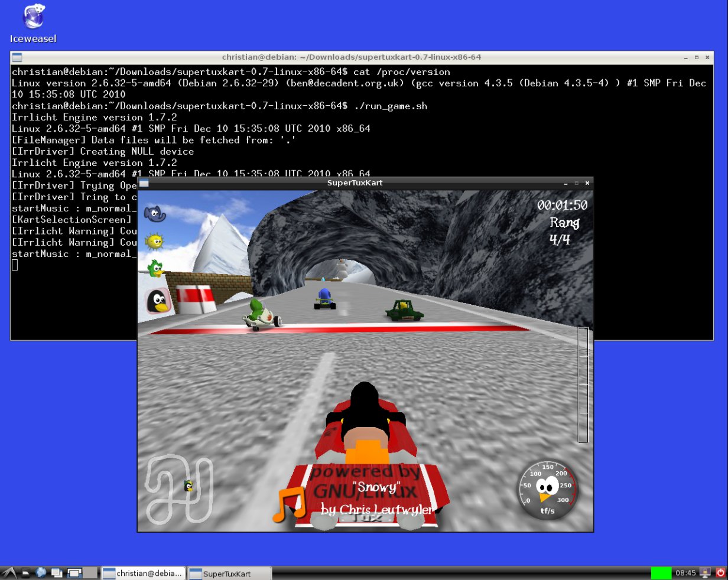The image size is (728, 580).
Task: Click the Tux marker on the minimap
Action: 188,486
